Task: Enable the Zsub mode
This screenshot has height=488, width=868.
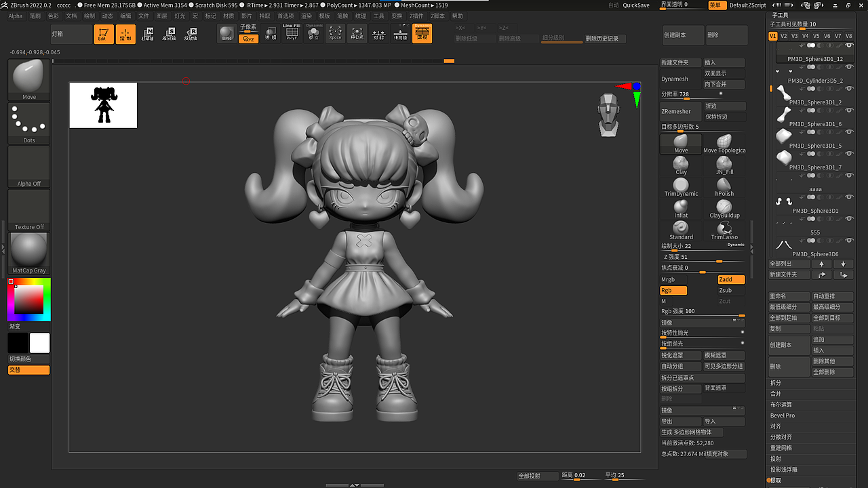Action: coord(731,290)
